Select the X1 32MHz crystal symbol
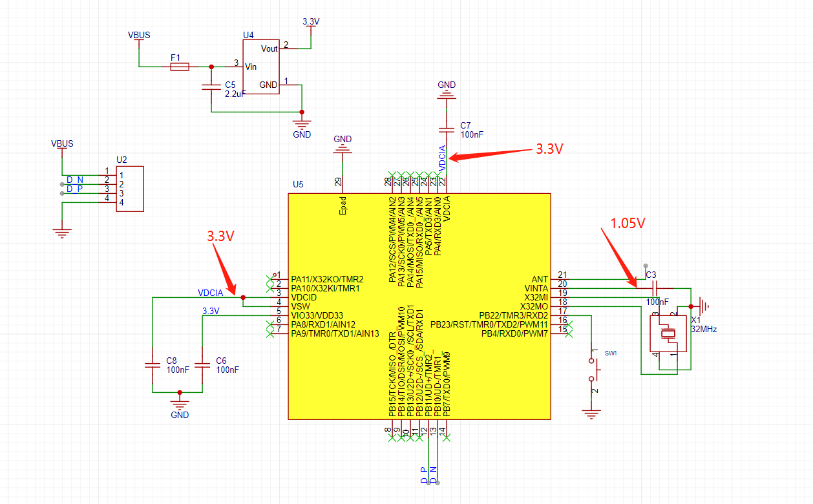Image resolution: width=813 pixels, height=504 pixels. (668, 333)
